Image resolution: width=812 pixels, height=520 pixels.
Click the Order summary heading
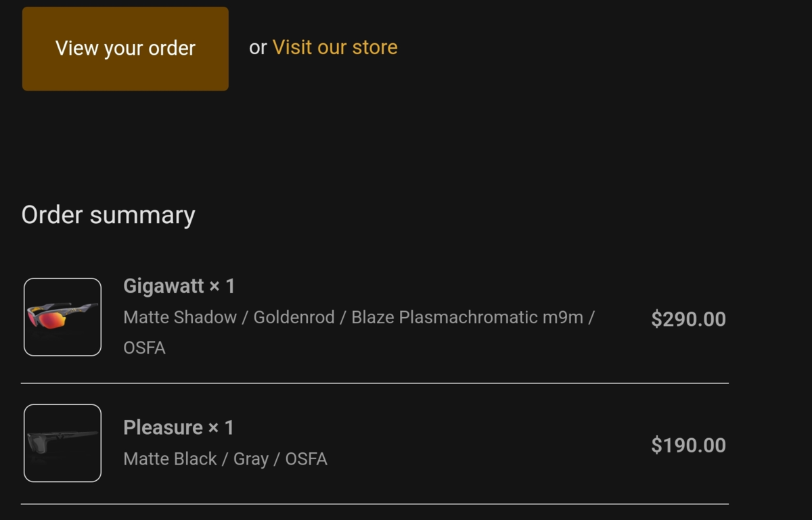point(108,214)
